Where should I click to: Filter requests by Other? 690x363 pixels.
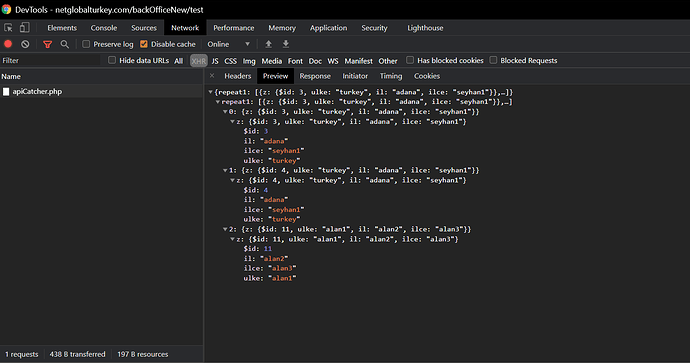(388, 61)
